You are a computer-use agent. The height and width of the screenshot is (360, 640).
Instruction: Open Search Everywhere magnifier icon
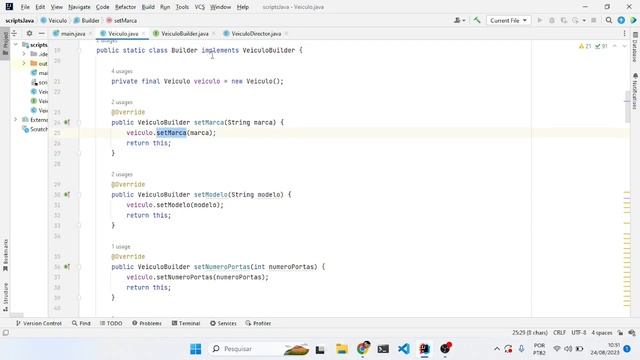click(x=609, y=20)
